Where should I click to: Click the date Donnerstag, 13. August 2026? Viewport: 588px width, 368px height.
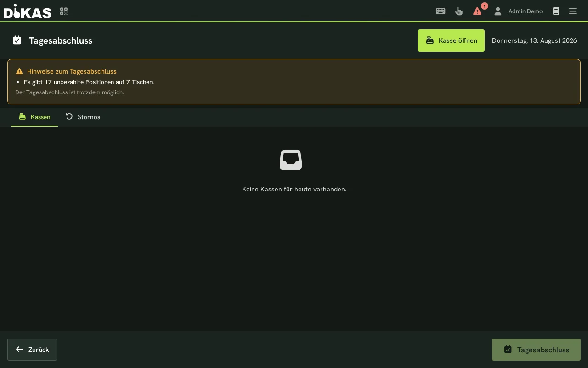point(534,40)
